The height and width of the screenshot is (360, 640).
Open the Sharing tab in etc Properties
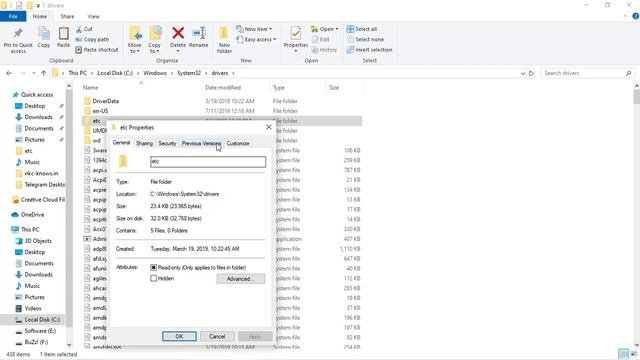pos(144,143)
